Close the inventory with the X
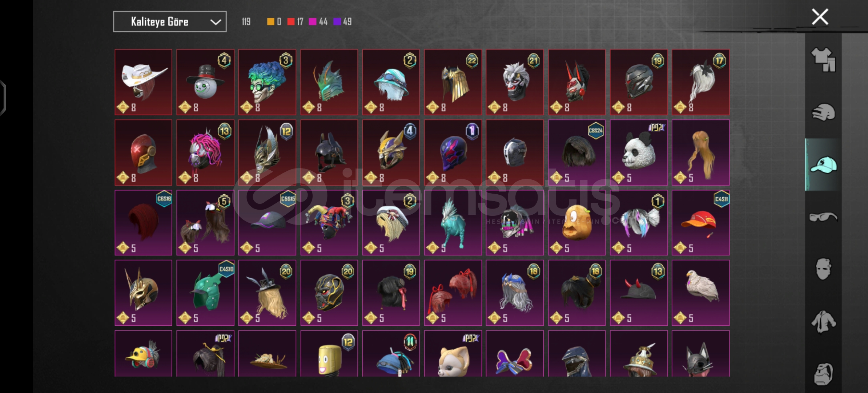This screenshot has height=393, width=868. click(x=820, y=17)
